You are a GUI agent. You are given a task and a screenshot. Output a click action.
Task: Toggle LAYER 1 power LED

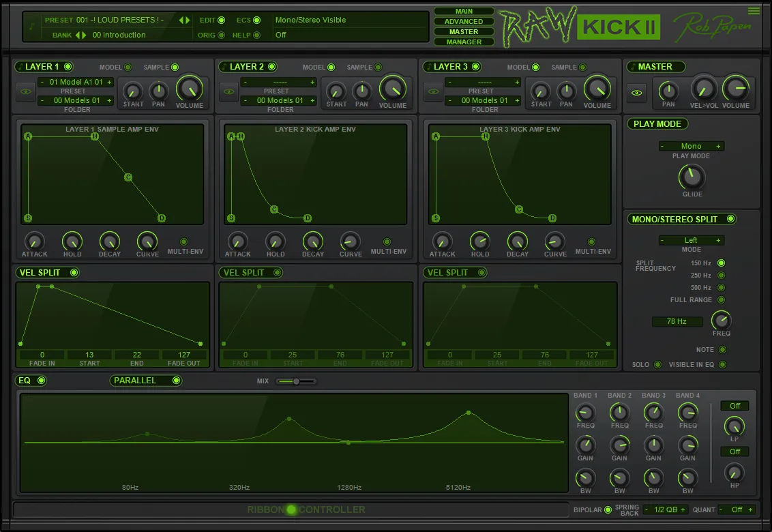(68, 67)
